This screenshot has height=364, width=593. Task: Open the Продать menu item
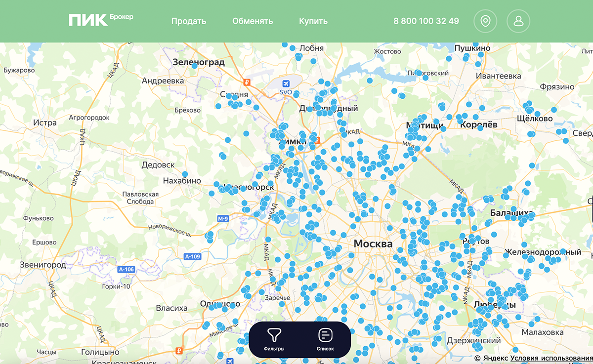click(x=189, y=21)
